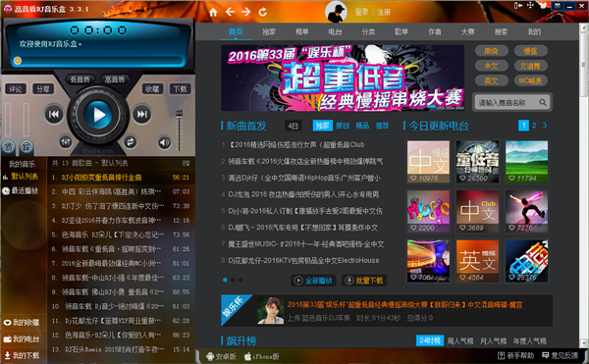Open the 分类 category tab
Screen dimensions: 589x364
(368, 32)
